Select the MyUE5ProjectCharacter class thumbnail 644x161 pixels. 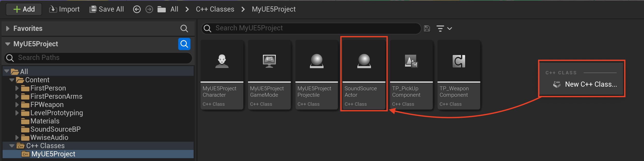point(222,75)
